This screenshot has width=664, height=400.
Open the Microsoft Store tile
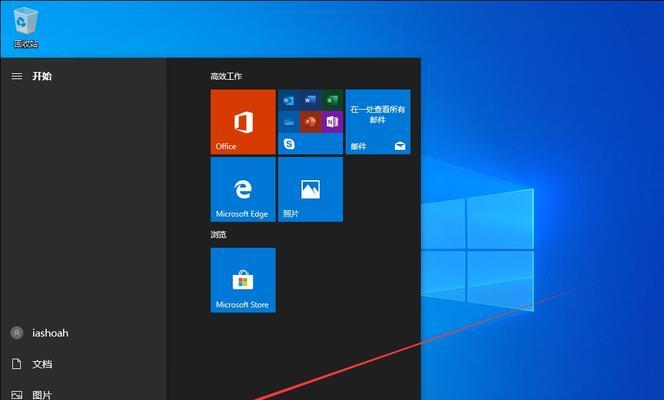(243, 280)
